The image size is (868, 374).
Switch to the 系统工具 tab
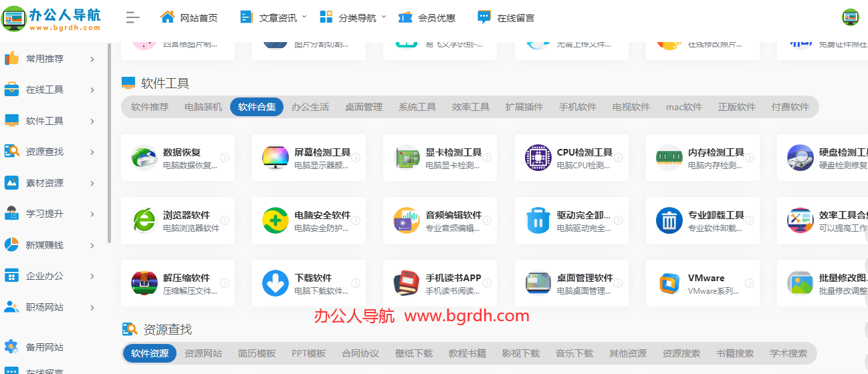pos(417,107)
